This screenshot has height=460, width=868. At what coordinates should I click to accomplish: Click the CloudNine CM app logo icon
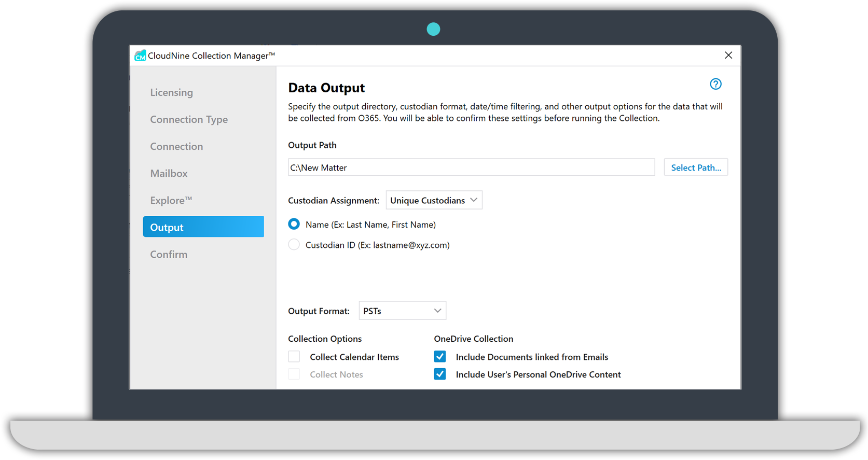(140, 55)
